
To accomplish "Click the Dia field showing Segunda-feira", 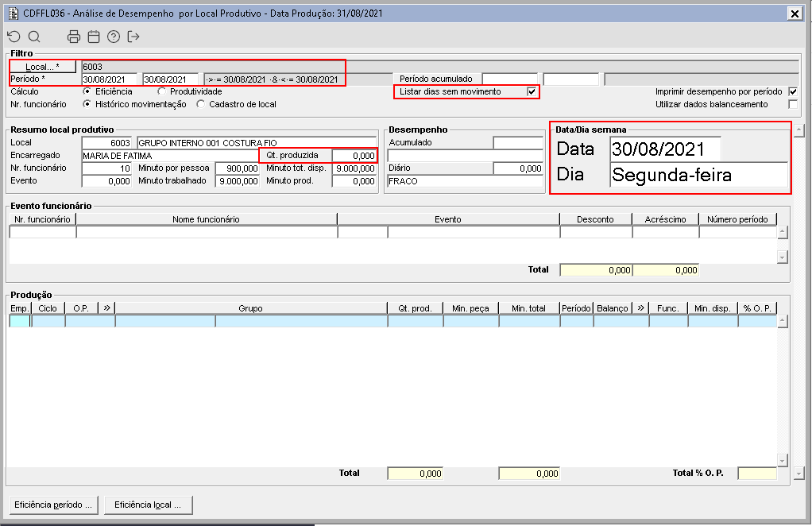I will [x=699, y=175].
